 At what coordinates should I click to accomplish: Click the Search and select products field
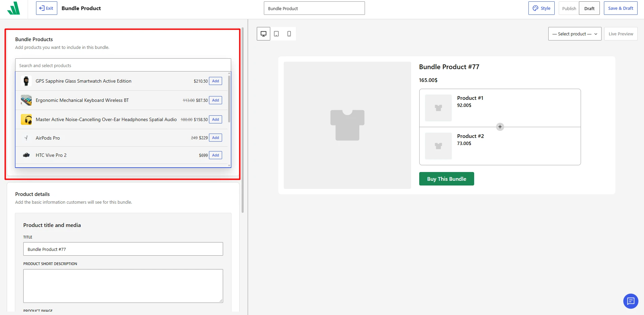point(123,65)
